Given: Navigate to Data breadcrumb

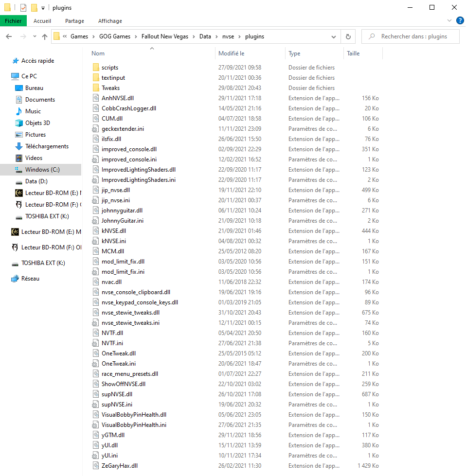Looking at the screenshot, I should click(x=205, y=36).
